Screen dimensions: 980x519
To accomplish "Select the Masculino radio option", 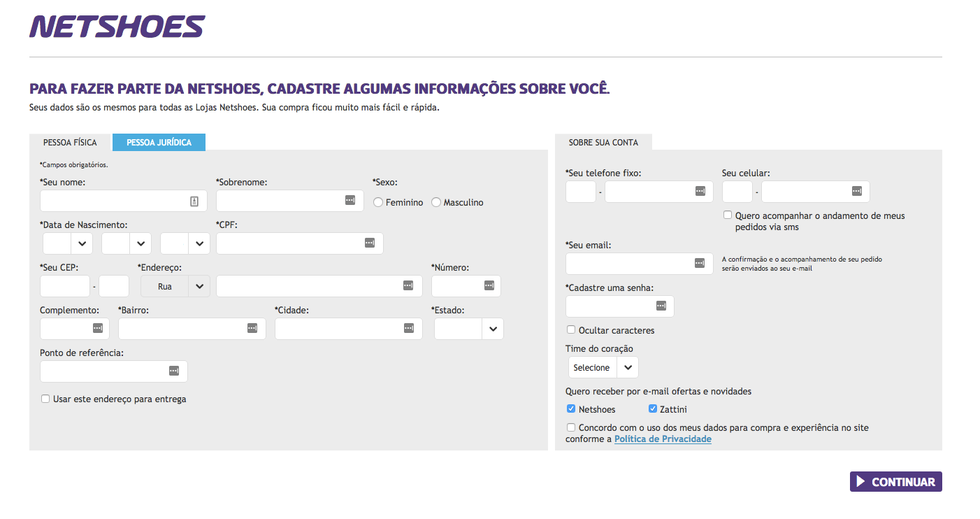I will (x=436, y=202).
